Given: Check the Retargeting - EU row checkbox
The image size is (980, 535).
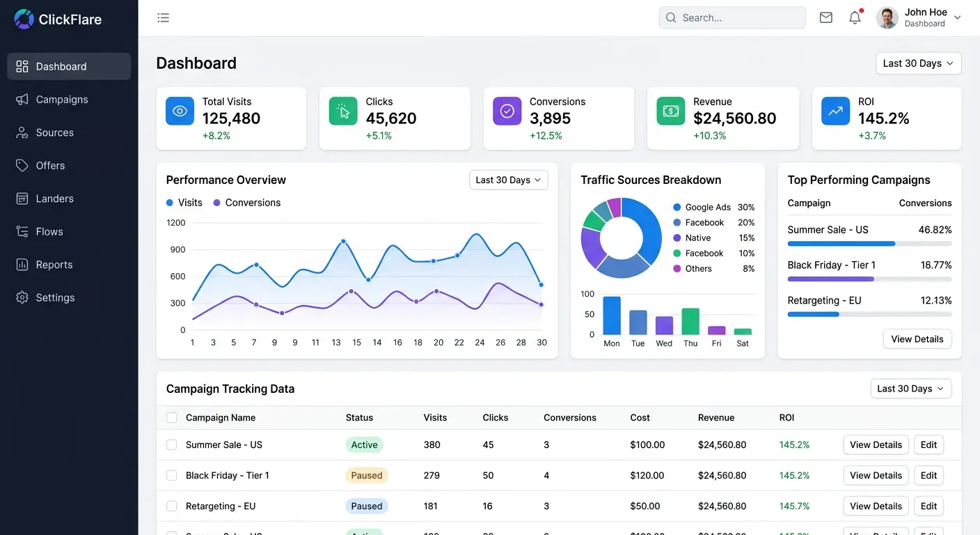Looking at the screenshot, I should [172, 506].
